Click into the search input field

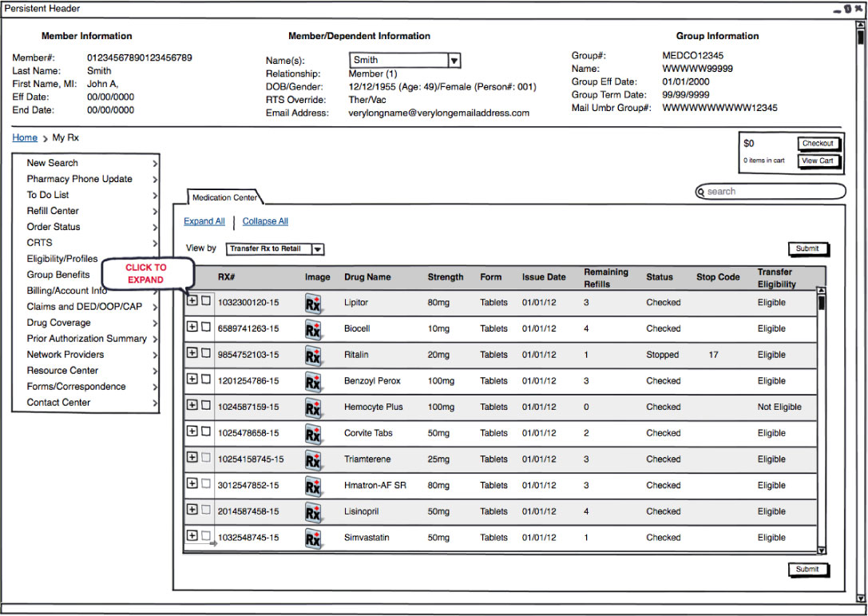click(771, 192)
